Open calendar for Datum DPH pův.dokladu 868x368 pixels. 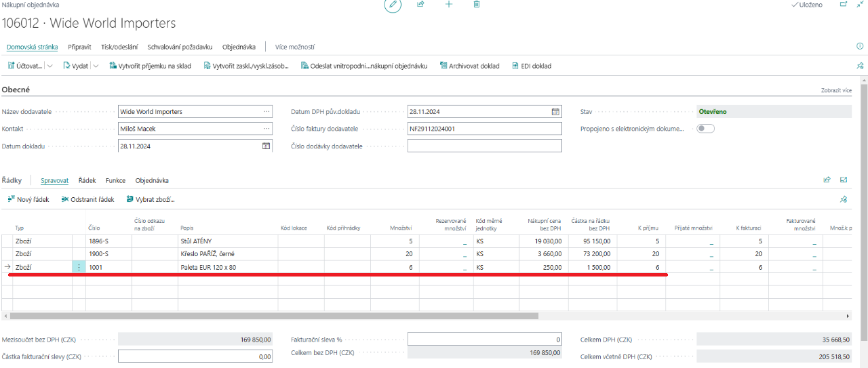pyautogui.click(x=555, y=112)
